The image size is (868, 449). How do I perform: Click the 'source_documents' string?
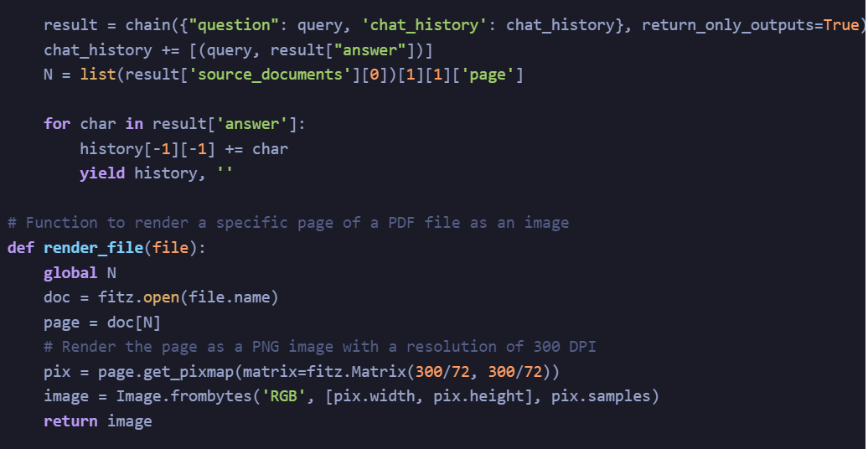pyautogui.click(x=270, y=75)
